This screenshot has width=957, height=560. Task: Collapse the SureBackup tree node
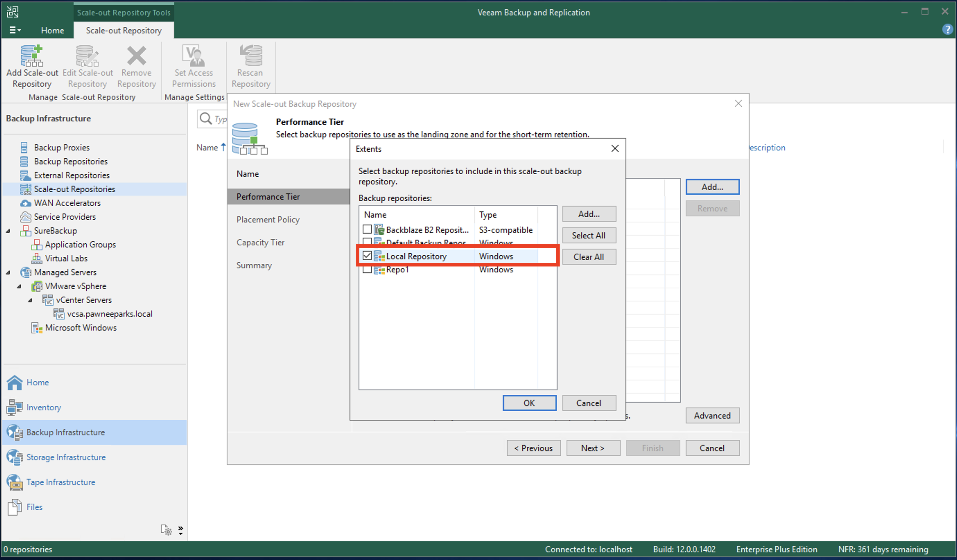click(8, 231)
